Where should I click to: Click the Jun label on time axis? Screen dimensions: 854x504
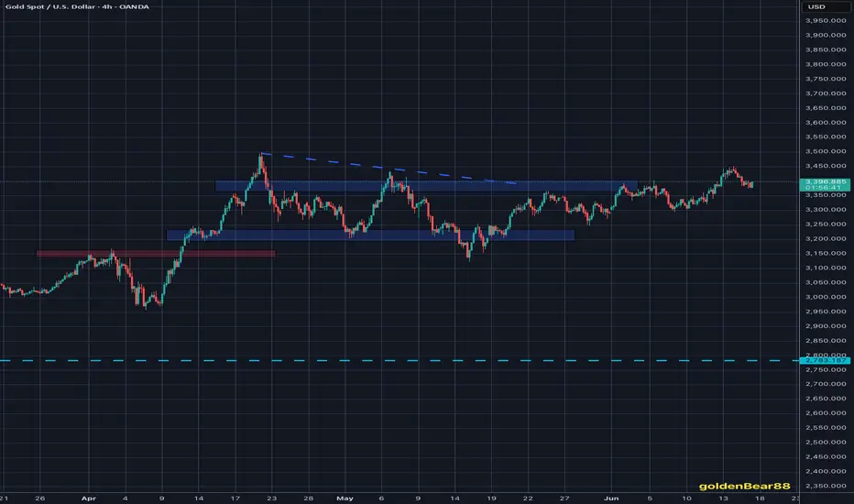click(x=611, y=498)
